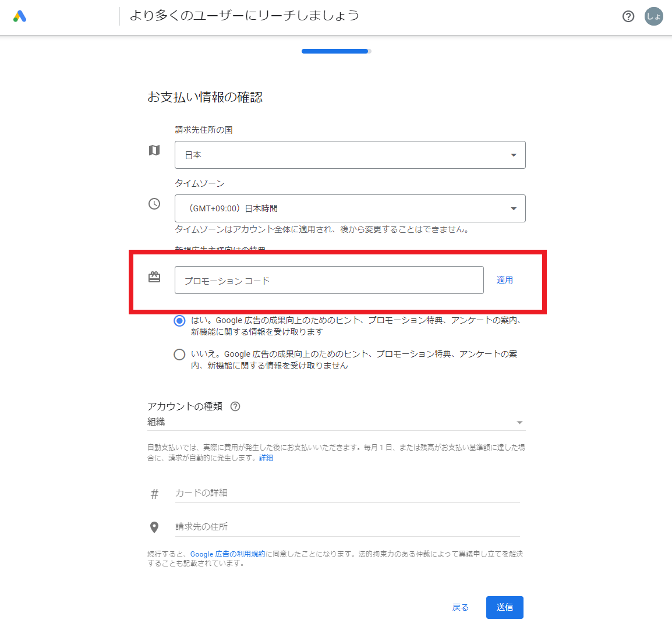
Task: Select the いいえ radio option for tips
Action: 179,355
